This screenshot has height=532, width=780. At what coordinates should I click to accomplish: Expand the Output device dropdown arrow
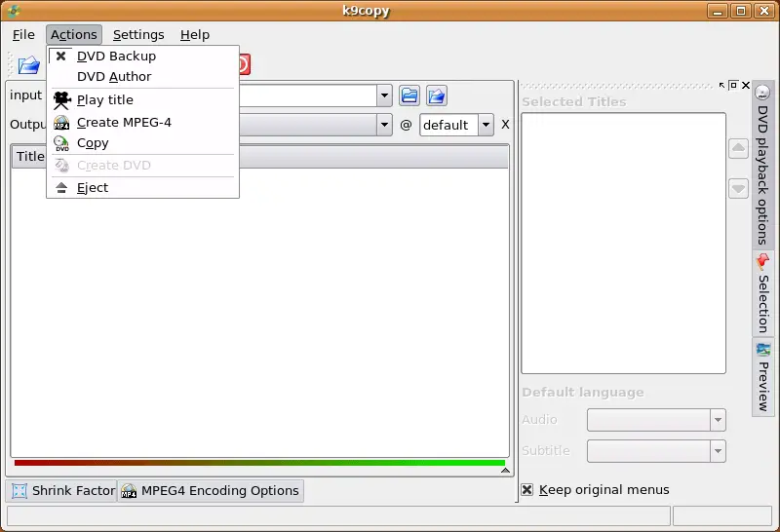(384, 125)
